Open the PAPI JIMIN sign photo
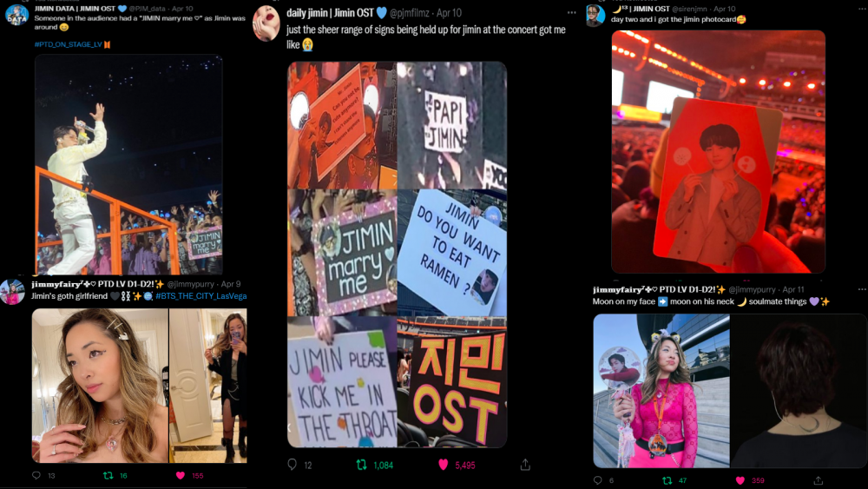The width and height of the screenshot is (868, 489). pyautogui.click(x=451, y=125)
